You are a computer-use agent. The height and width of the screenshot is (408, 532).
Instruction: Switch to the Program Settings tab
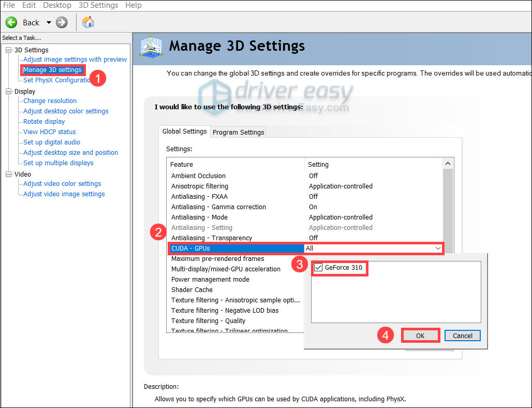pyautogui.click(x=238, y=132)
